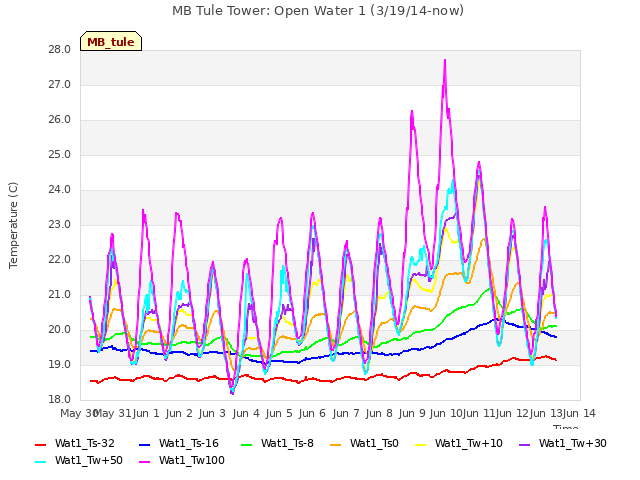Viewport: 640px width, 480px height.
Task: Click the orange Wat1_Ts0 legend swatch
Action: coord(336,444)
